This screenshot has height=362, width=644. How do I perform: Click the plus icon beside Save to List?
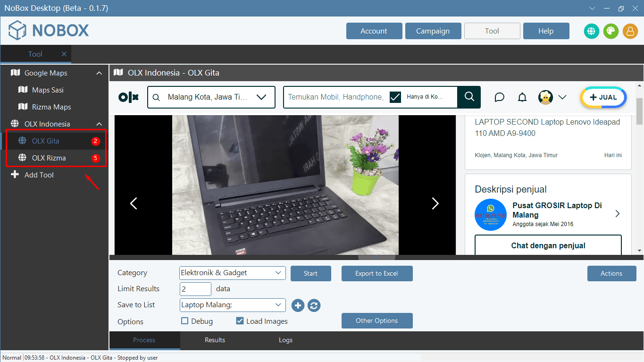(298, 305)
